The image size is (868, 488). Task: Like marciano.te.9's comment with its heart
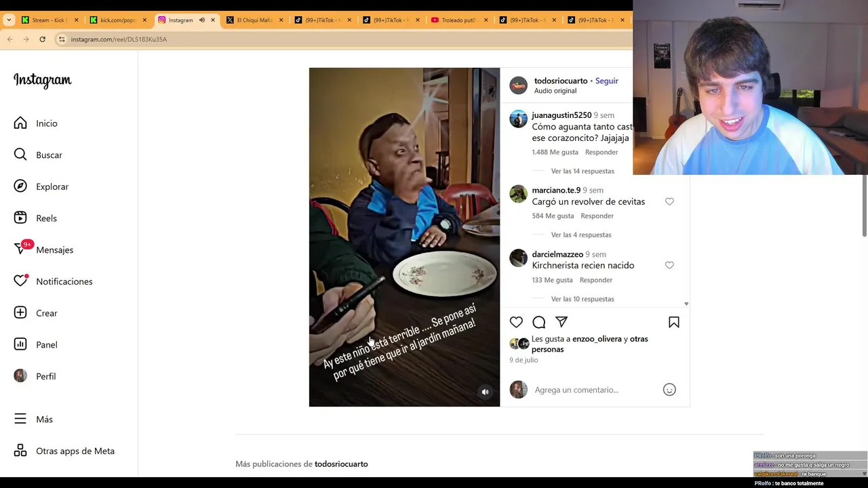point(669,201)
